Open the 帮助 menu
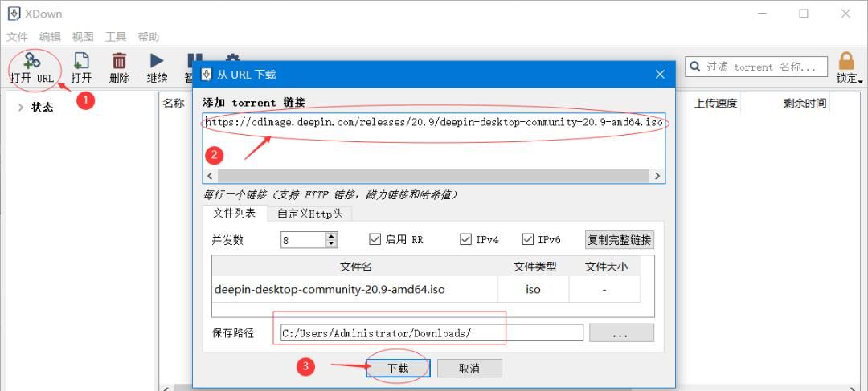The width and height of the screenshot is (868, 391). pos(149,37)
